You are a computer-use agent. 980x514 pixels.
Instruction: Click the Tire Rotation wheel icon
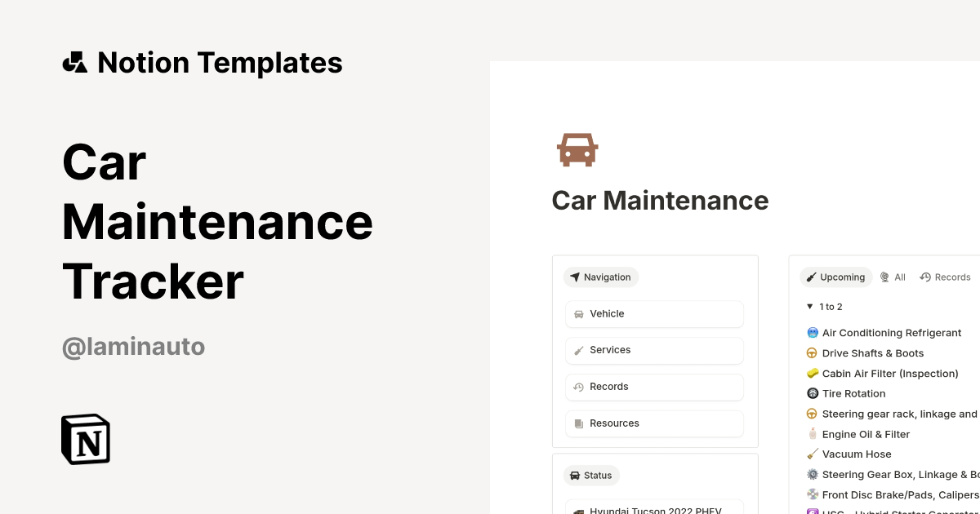pyautogui.click(x=812, y=393)
